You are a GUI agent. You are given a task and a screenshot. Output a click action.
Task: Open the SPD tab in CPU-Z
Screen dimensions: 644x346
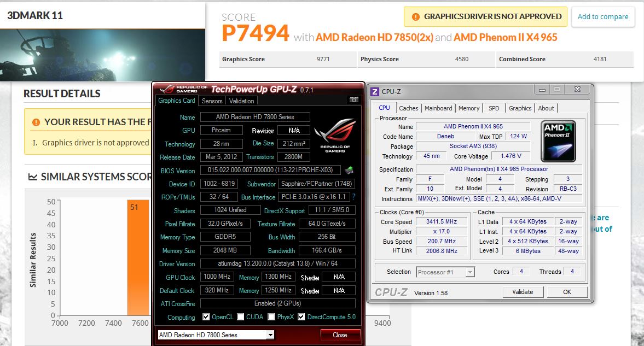[494, 108]
